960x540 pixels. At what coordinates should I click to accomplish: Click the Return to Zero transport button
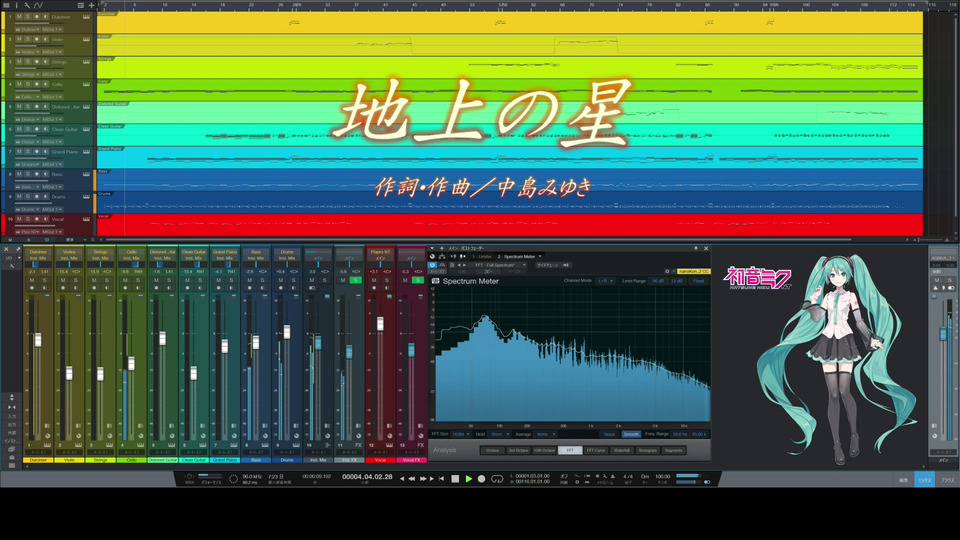441,479
